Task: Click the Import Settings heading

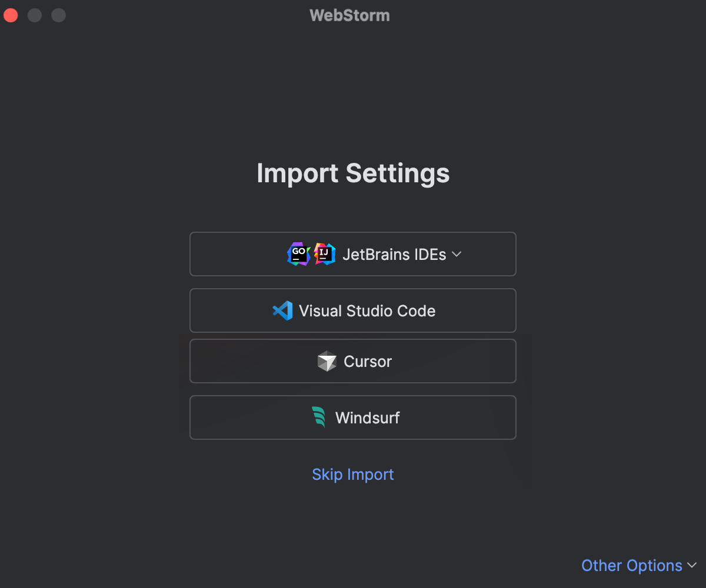Action: [352, 173]
